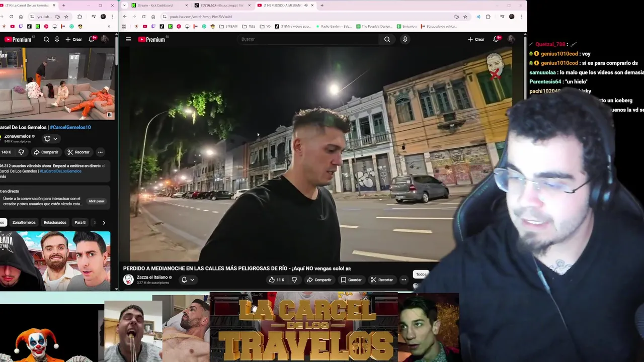This screenshot has height=362, width=644.
Task: Open #CarcelGemelos10 hashtag link
Action: pyautogui.click(x=70, y=127)
